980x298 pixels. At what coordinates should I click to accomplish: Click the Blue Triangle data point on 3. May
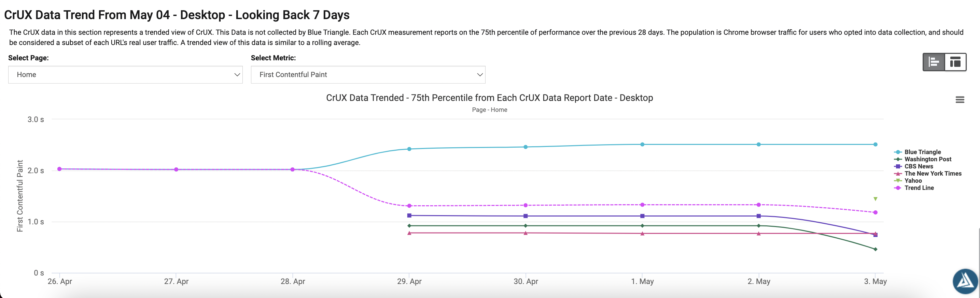point(876,145)
